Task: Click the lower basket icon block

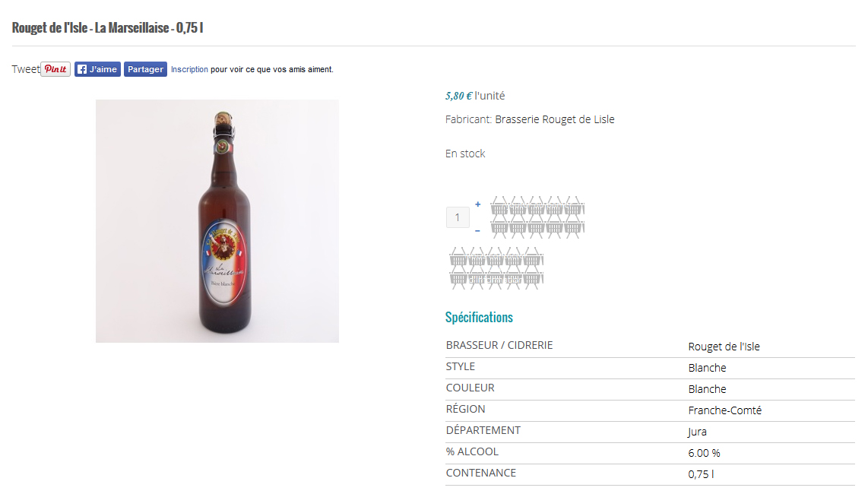Action: (x=496, y=267)
